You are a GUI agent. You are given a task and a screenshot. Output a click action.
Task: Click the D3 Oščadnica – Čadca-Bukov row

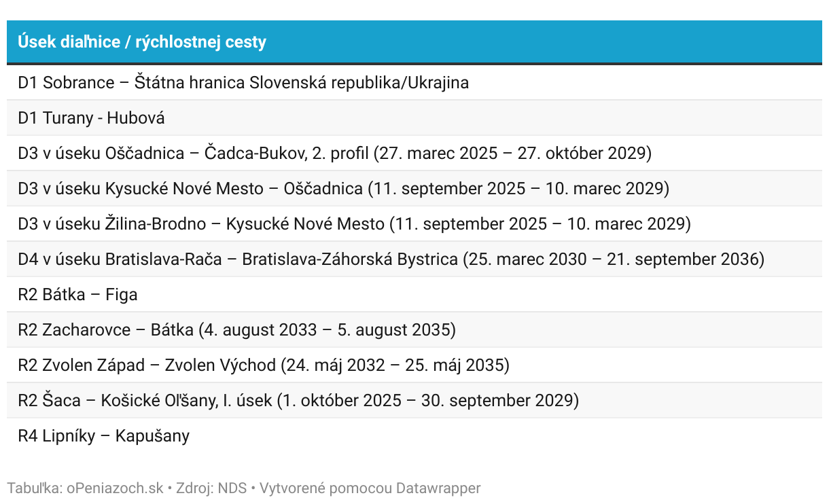[414, 154]
